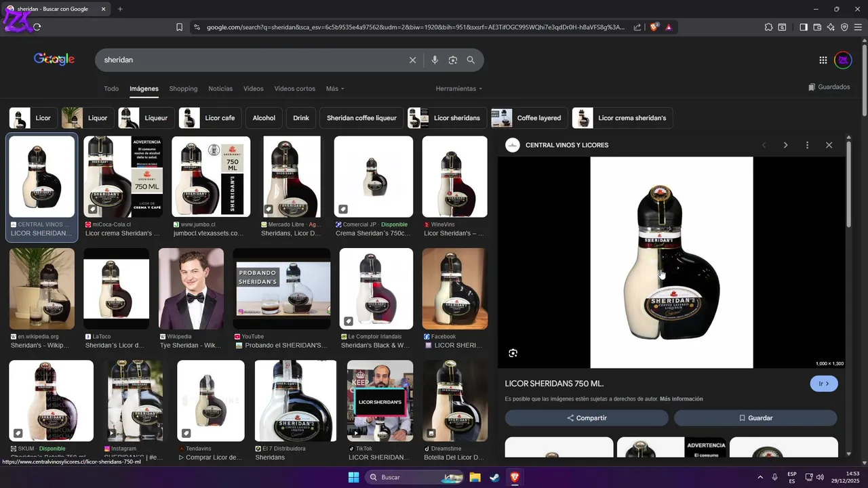Open the Brave Leo AI sparkle icon
The height and width of the screenshot is (488, 868).
click(x=831, y=27)
